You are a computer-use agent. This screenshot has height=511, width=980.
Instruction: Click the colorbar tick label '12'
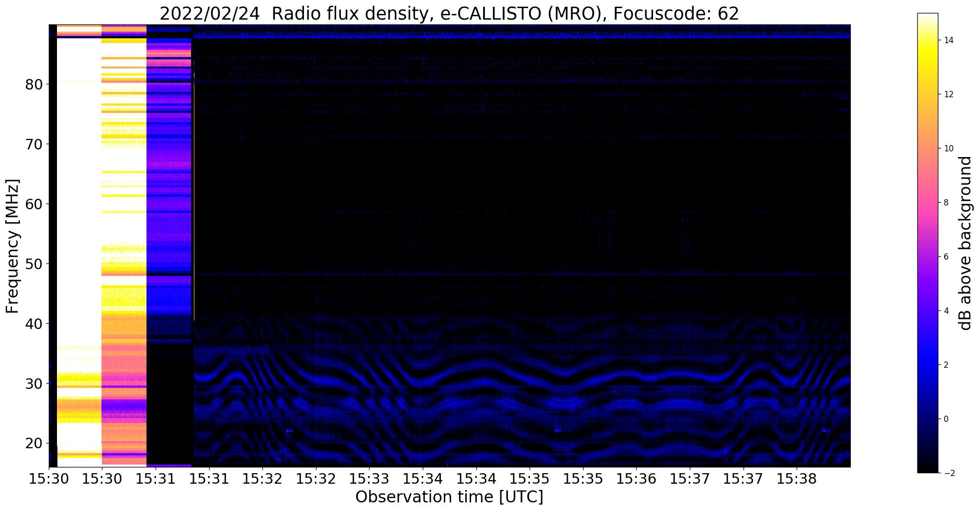pyautogui.click(x=947, y=94)
